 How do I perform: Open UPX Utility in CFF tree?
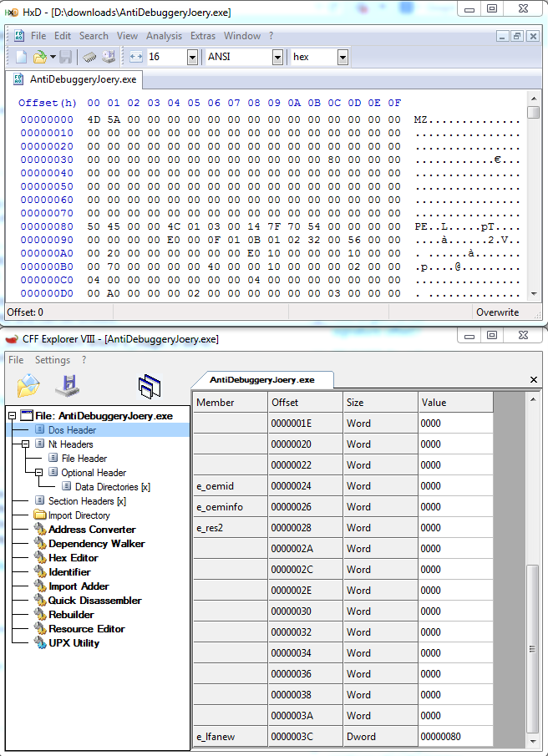74,643
